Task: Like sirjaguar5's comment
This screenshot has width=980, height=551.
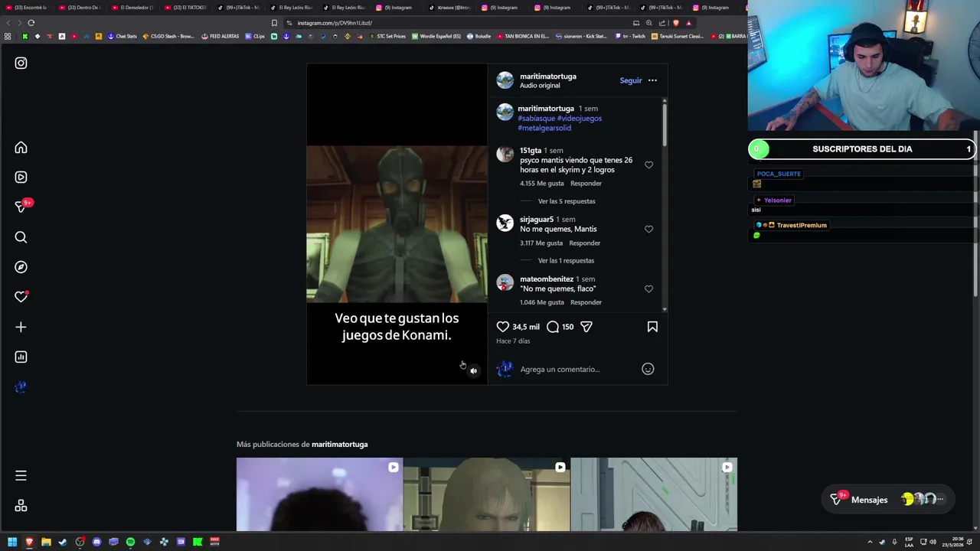Action: click(648, 229)
